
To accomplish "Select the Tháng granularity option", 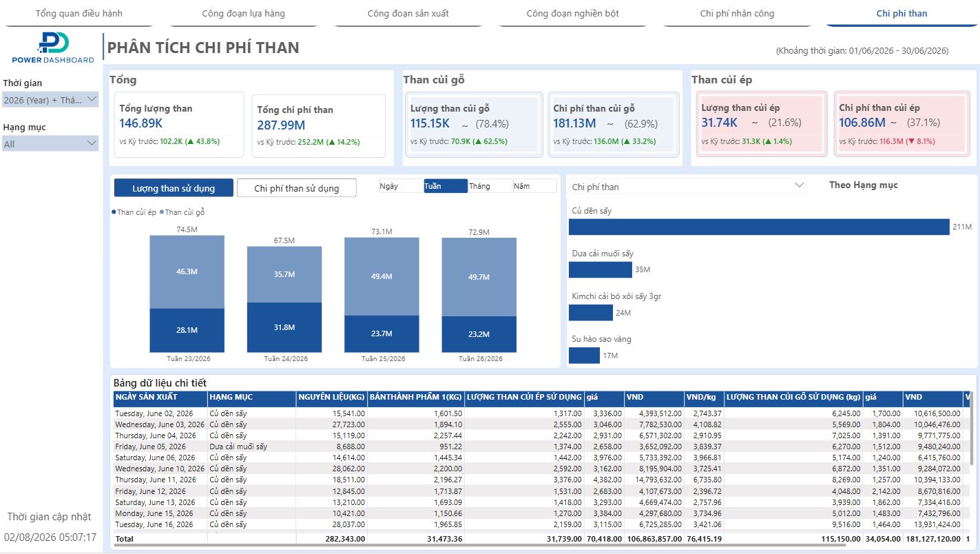I will 490,186.
